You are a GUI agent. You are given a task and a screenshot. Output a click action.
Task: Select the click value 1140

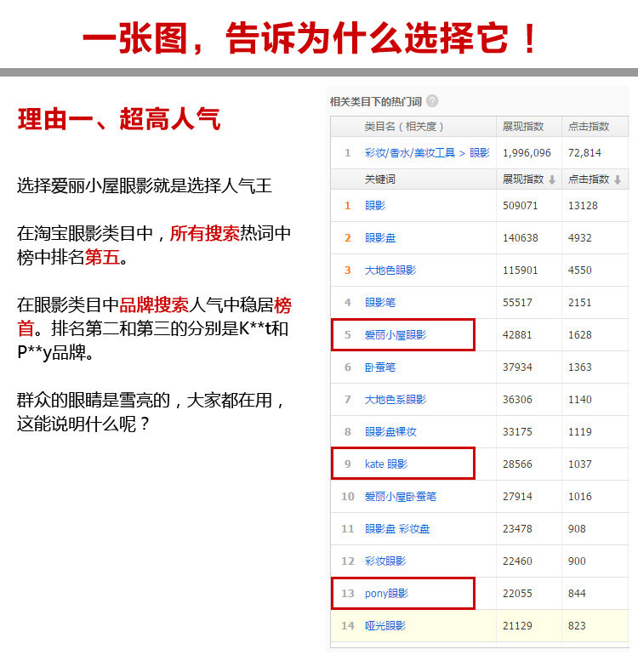[579, 400]
